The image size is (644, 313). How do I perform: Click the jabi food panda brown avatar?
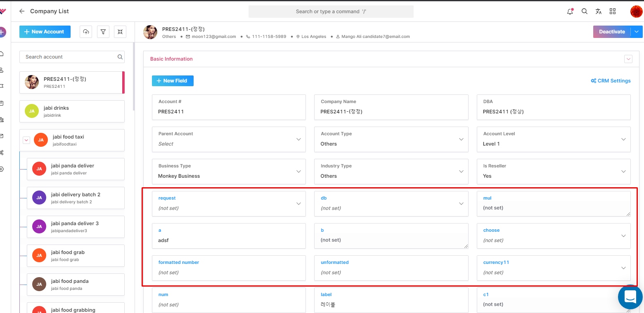(39, 284)
